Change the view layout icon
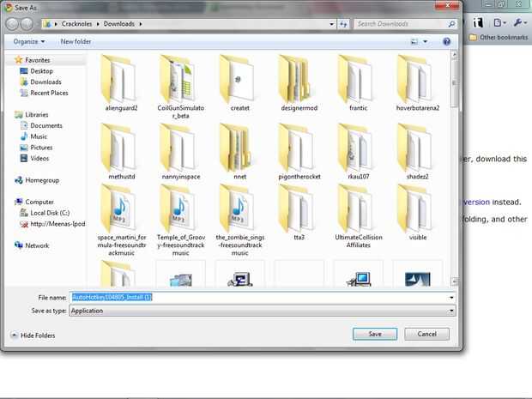Viewport: 532px width, 399px height. (414, 42)
